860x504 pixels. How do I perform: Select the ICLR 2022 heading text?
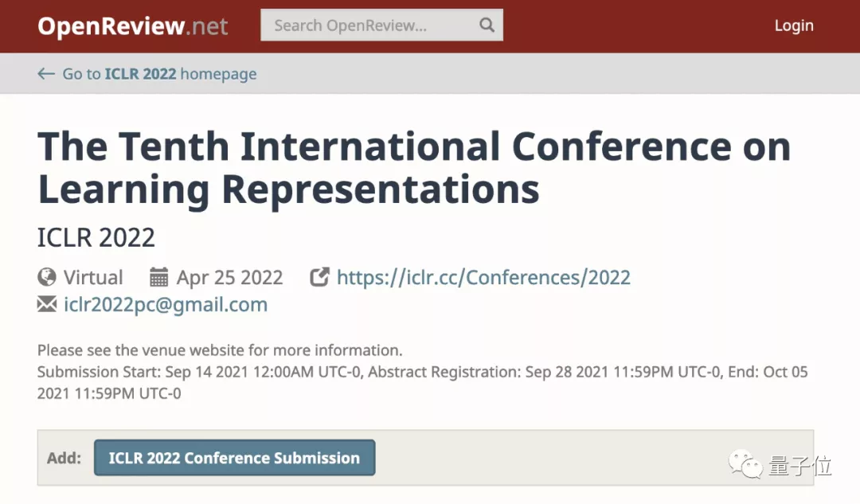[96, 237]
